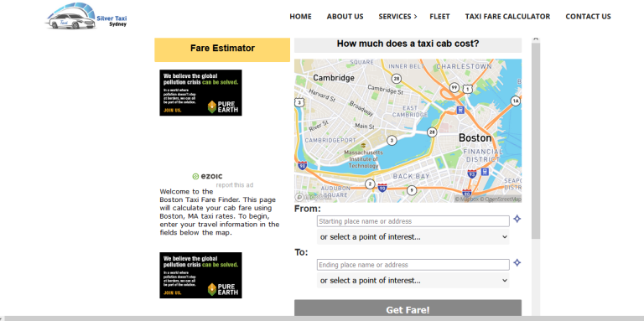
Task: Click the Get Fare! button
Action: click(408, 308)
